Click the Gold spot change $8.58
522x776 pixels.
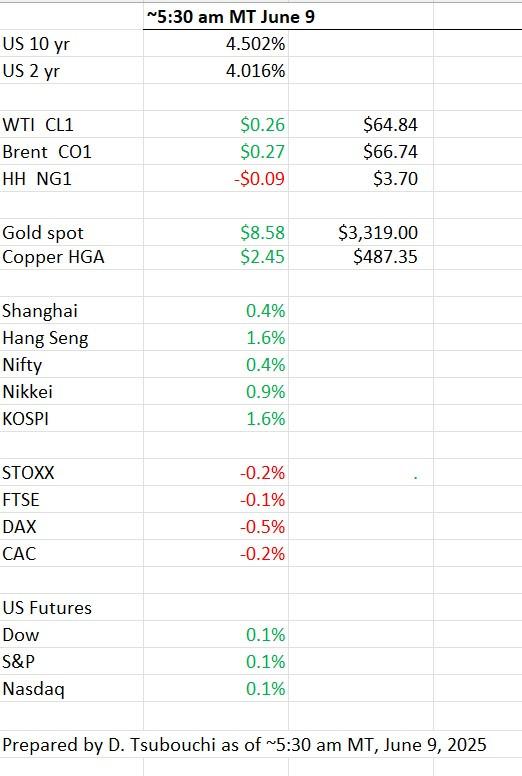tap(262, 233)
